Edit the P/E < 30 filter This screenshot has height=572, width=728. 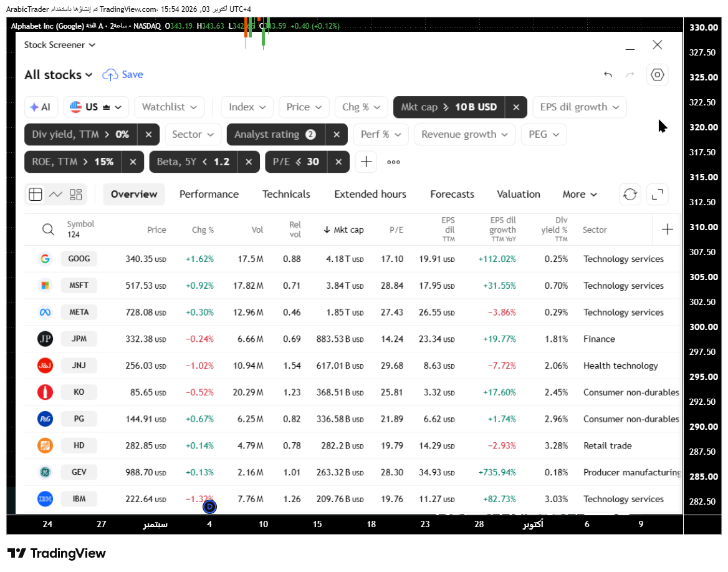pos(296,162)
